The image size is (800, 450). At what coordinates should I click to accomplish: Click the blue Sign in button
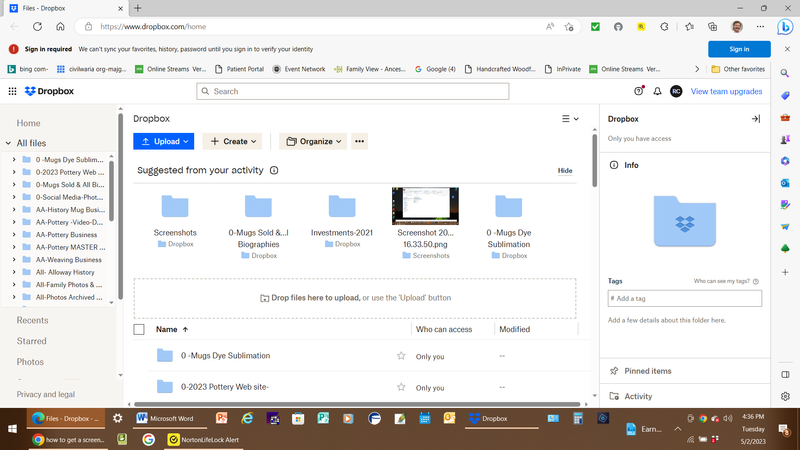click(739, 49)
